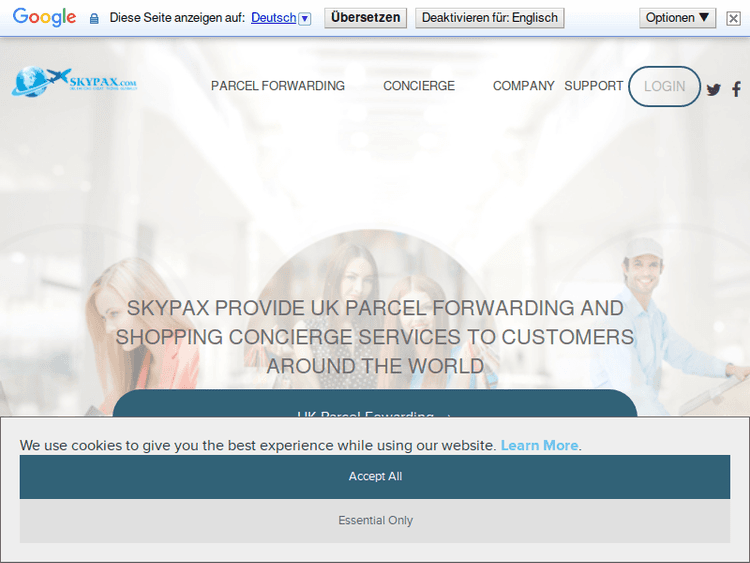Viewport: 750px width, 563px height.
Task: Follow the Learn More cookie link
Action: pos(539,445)
